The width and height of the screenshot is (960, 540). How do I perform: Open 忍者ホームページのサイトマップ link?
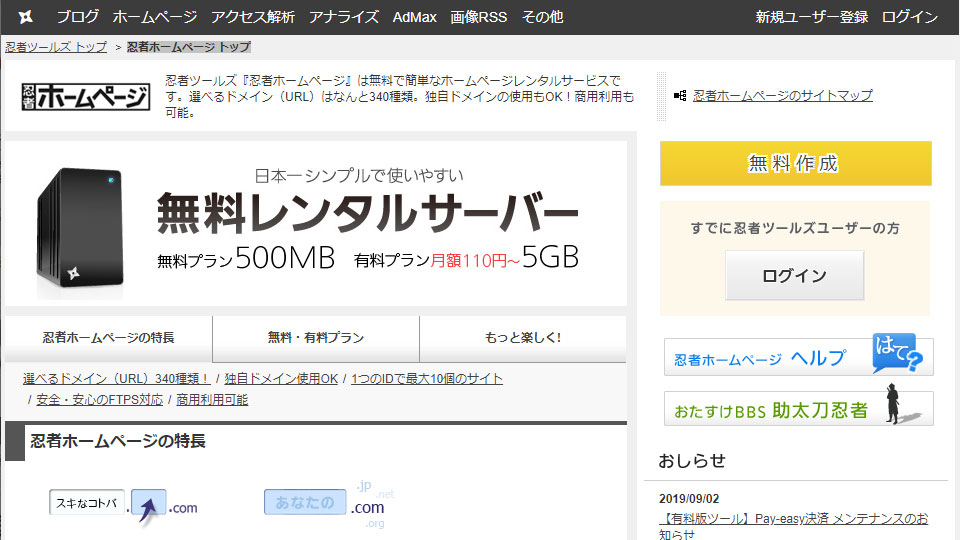tap(782, 96)
